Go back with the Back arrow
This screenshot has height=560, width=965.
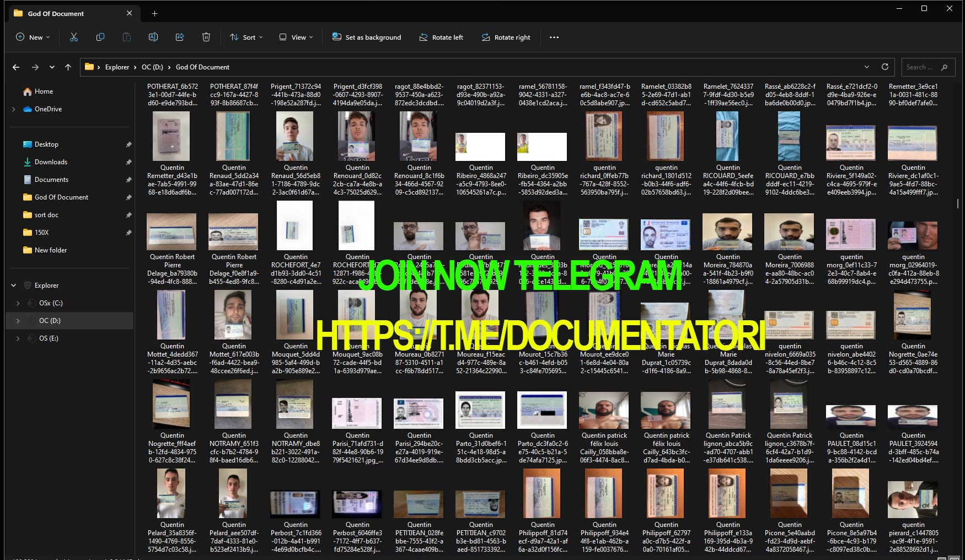(x=16, y=67)
